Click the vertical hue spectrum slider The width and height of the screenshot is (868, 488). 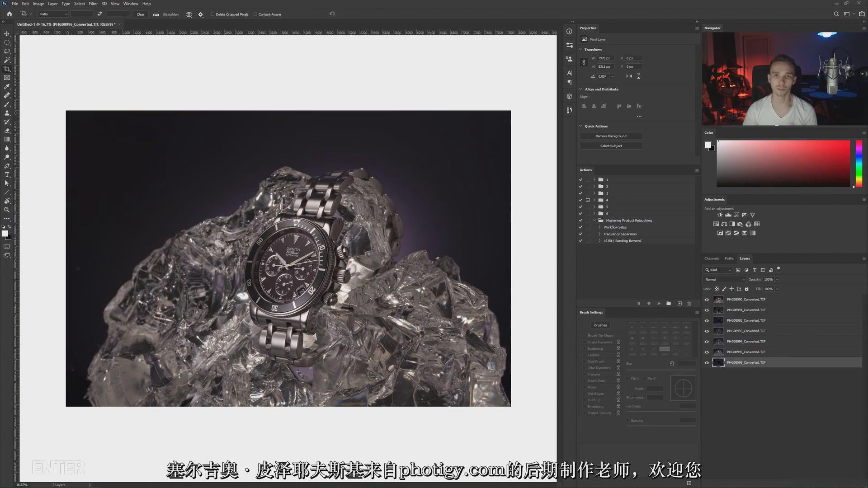(859, 163)
